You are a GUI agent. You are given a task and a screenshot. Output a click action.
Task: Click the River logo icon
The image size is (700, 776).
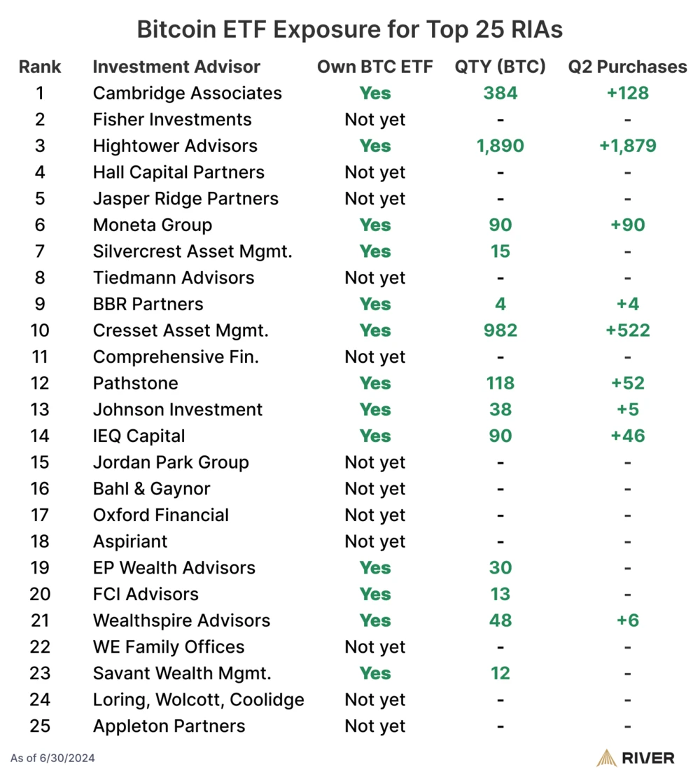coord(606,758)
